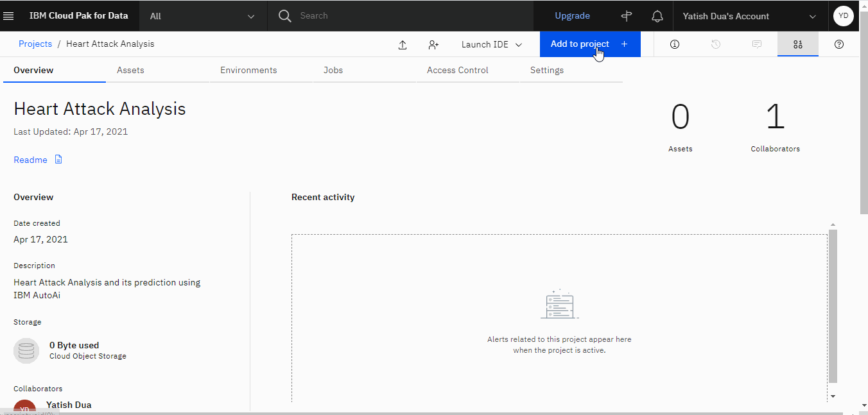Click the add collaborator icon

click(433, 45)
